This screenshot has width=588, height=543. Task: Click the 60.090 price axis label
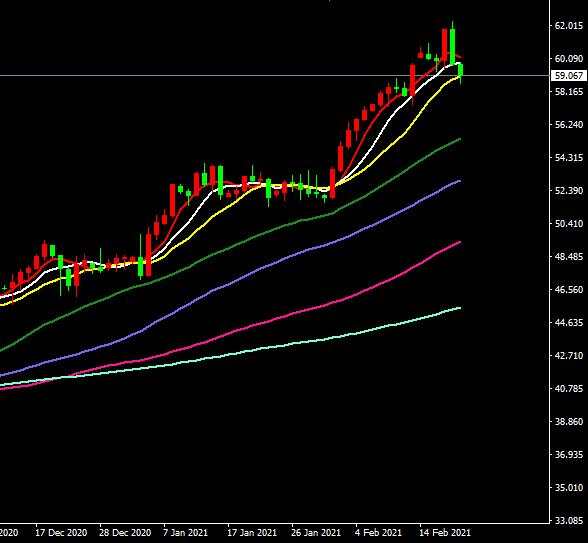click(569, 58)
